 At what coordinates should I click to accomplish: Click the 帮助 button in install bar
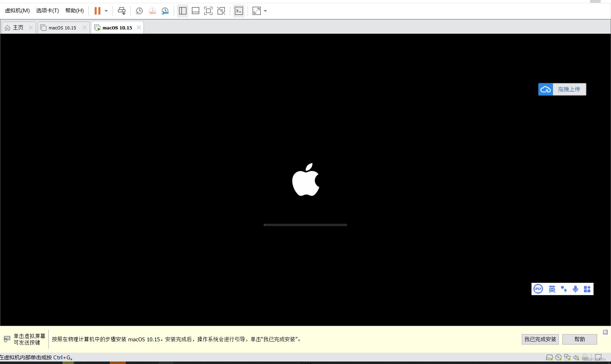[580, 340]
